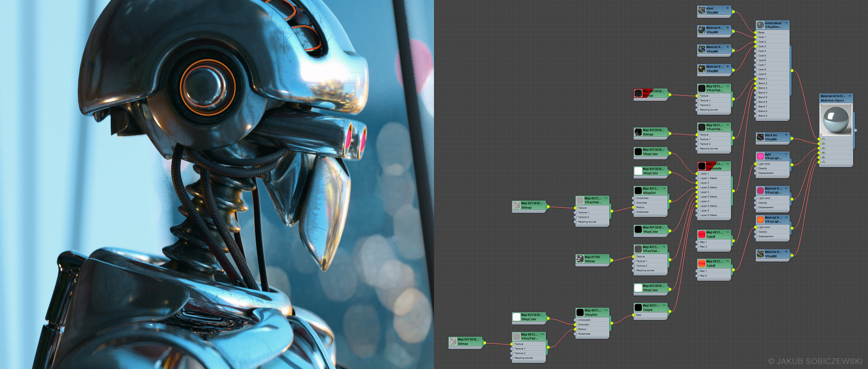Collapse the light VRayLight node

click(786, 154)
